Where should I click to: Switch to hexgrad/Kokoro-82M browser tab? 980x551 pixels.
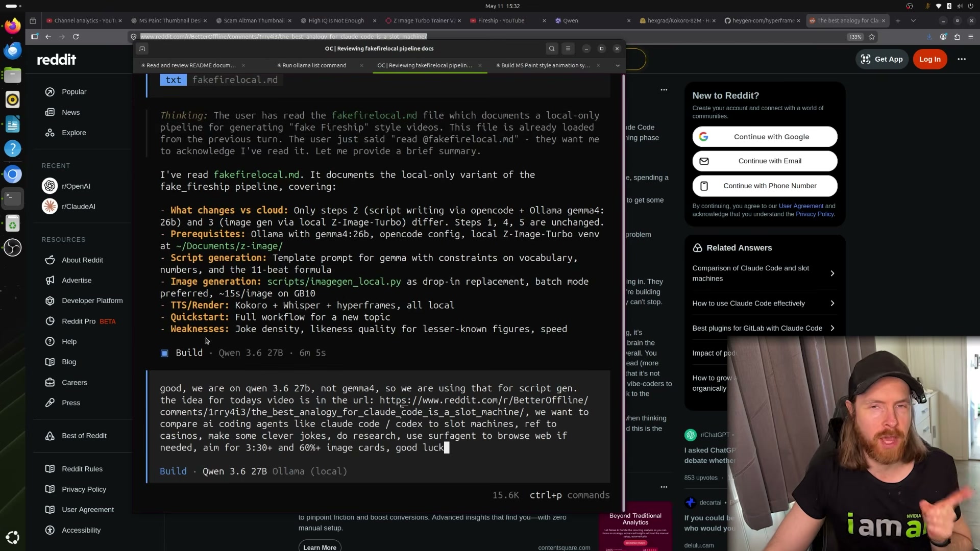pyautogui.click(x=677, y=21)
